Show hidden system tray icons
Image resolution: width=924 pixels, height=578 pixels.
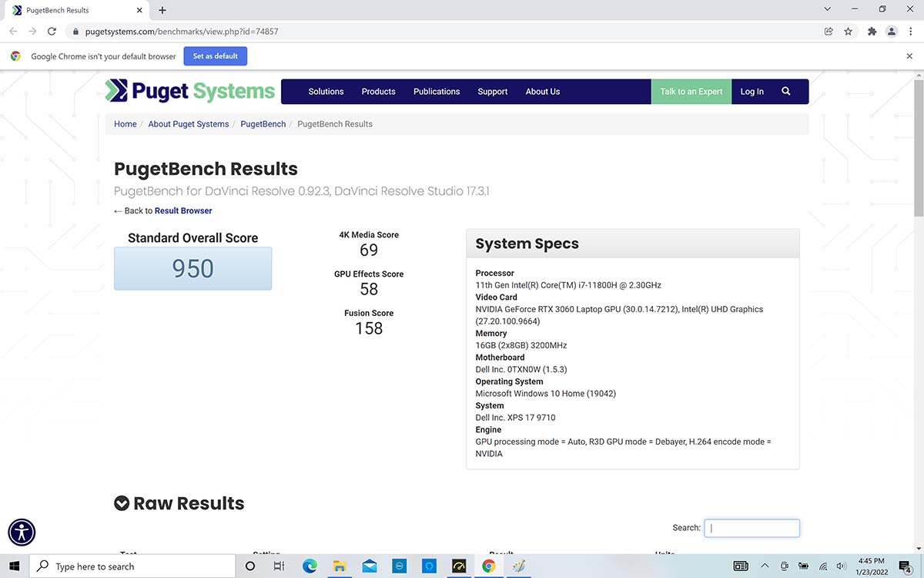tap(765, 566)
